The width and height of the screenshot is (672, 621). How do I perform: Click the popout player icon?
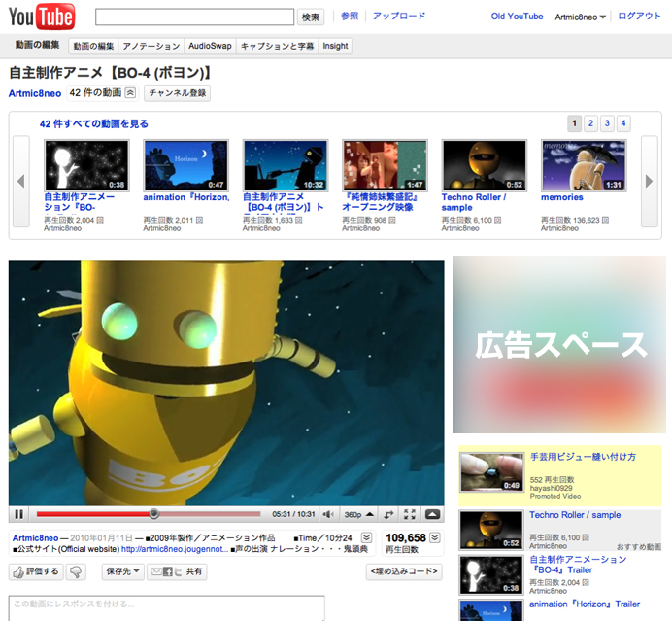tap(388, 514)
